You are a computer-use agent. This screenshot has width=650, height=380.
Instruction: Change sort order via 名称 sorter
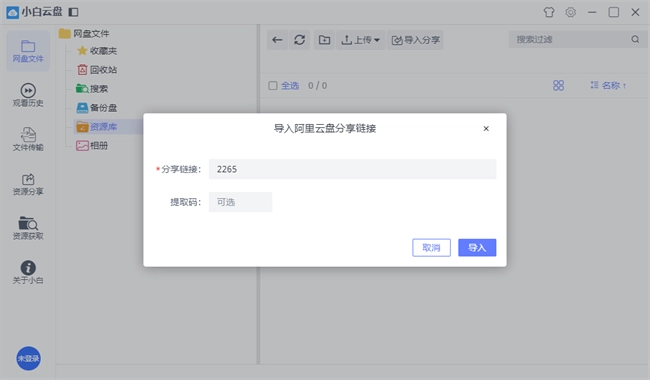pos(608,85)
